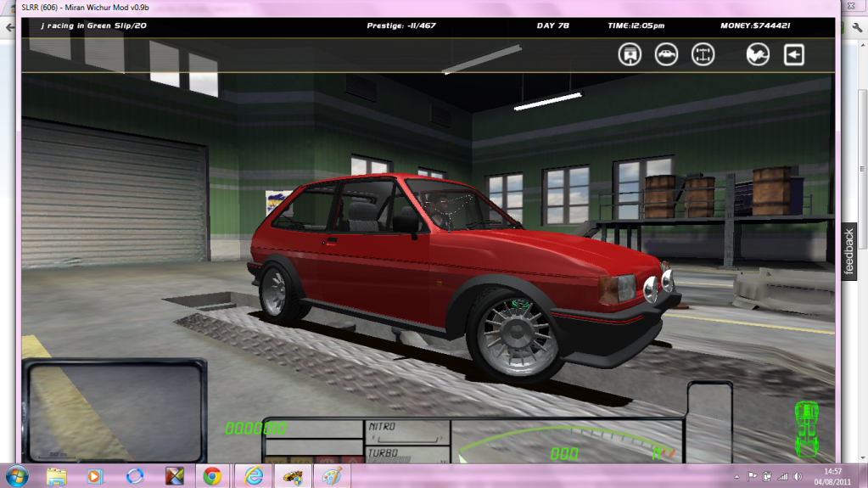Screen dimensions: 868x488
Task: Click the MONEY:$744421 status text
Action: [755, 25]
